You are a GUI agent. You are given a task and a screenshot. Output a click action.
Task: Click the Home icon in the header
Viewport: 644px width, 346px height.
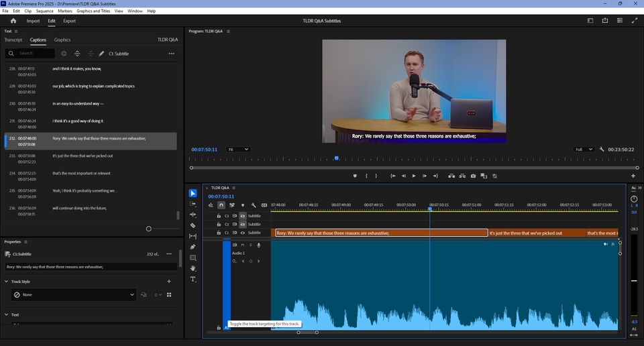coord(13,21)
